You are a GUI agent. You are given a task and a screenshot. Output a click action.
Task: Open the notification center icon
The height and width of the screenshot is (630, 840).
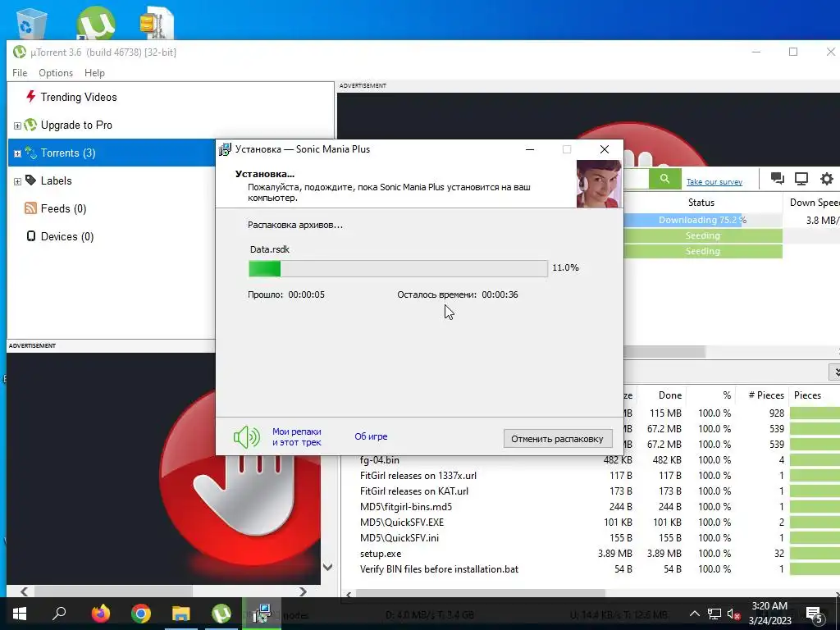[814, 614]
